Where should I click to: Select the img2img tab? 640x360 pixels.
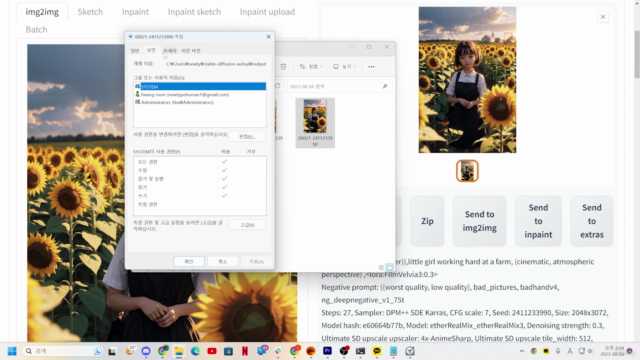click(x=42, y=12)
